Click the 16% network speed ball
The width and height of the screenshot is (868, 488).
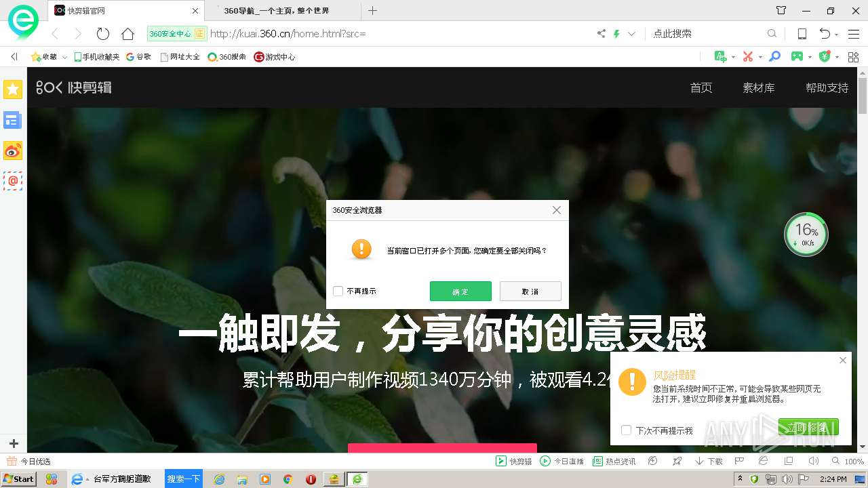point(806,235)
